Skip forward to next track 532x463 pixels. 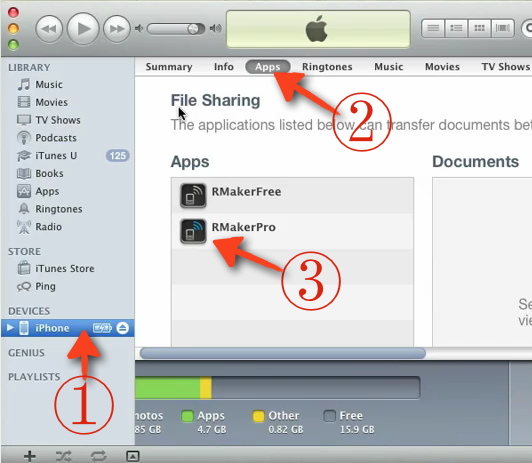117,29
